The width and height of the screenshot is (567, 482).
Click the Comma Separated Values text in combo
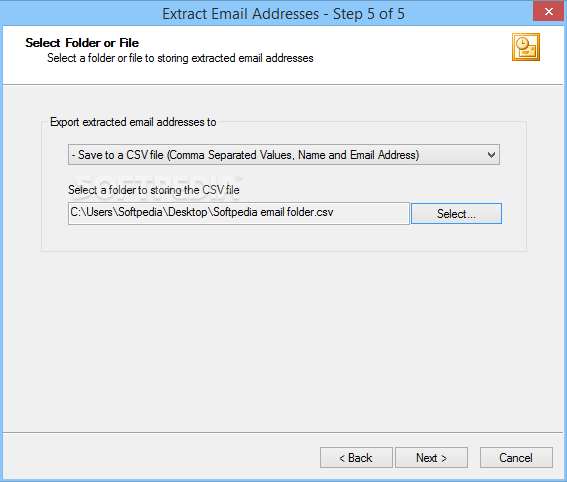click(x=231, y=155)
